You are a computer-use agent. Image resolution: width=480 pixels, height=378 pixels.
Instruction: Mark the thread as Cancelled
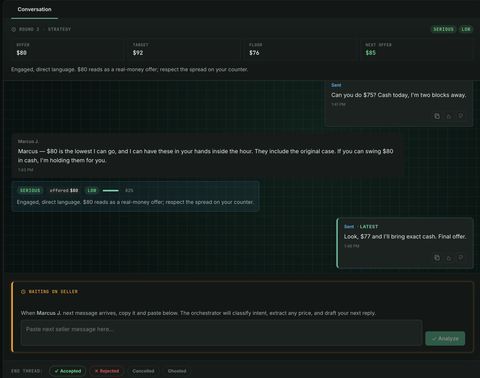(x=143, y=371)
